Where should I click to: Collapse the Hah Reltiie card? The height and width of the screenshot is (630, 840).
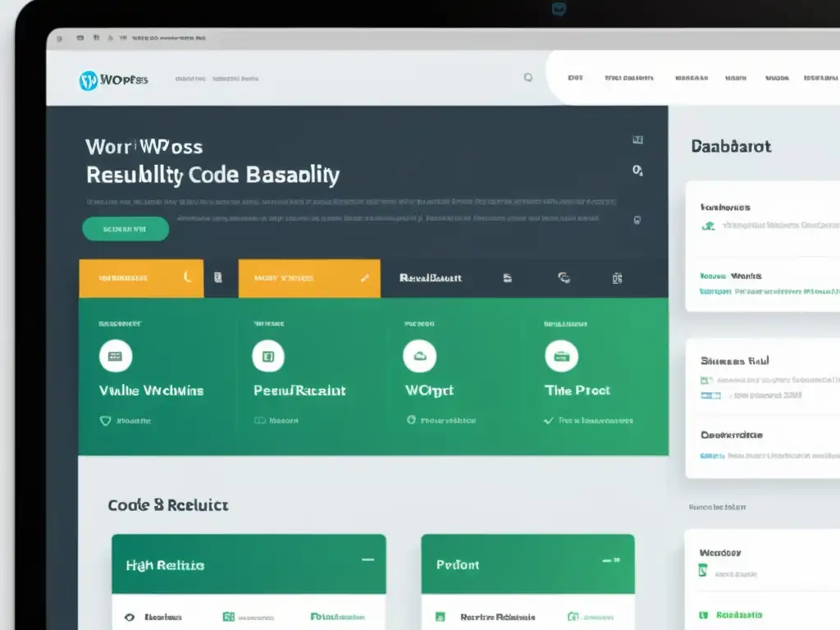[x=367, y=559]
